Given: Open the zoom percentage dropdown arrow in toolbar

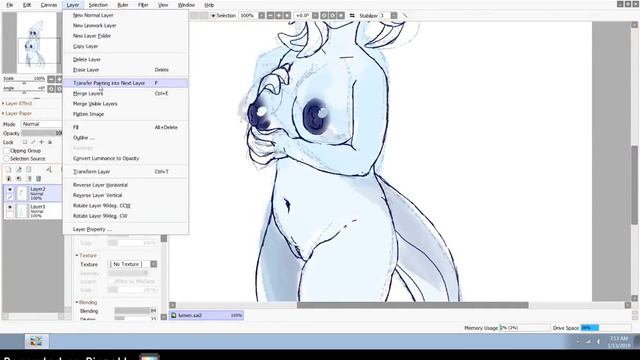Looking at the screenshot, I should [262, 16].
